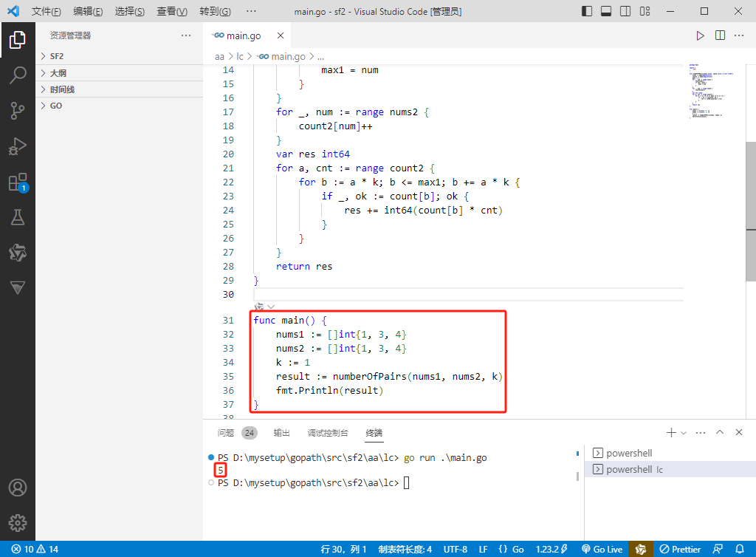Image resolution: width=756 pixels, height=557 pixels.
Task: Click the lc breadcrumb segment
Action: [x=240, y=56]
